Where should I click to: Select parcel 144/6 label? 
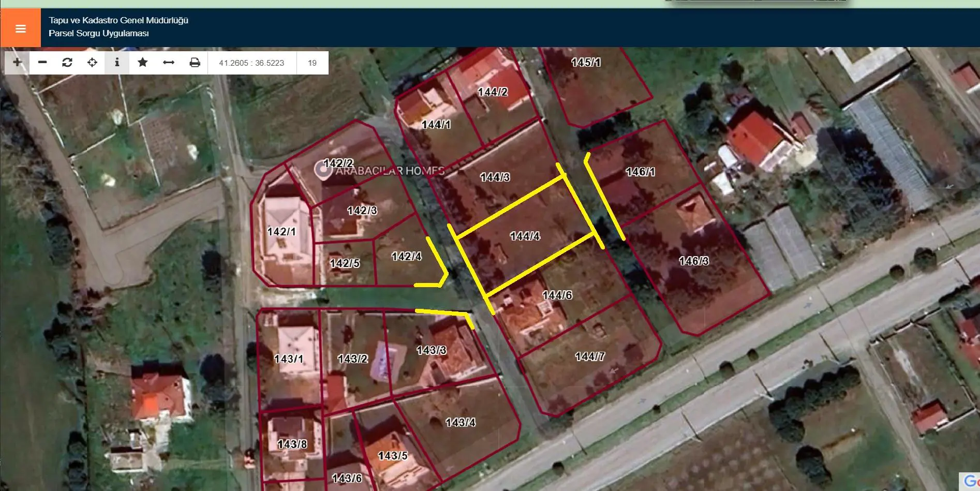[x=557, y=295]
